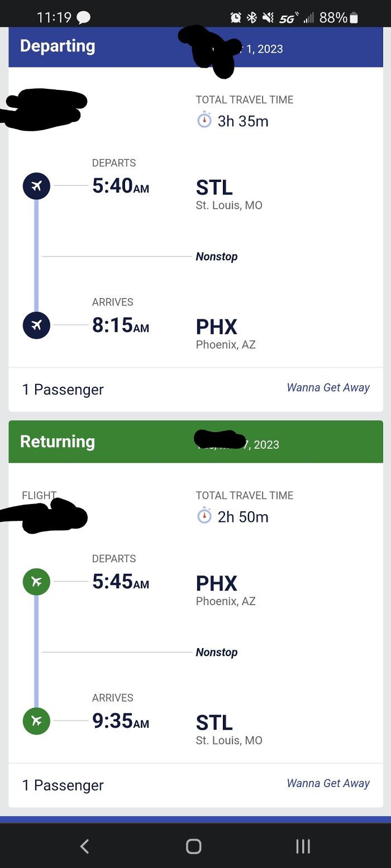Tap the back navigation arrow

(84, 846)
